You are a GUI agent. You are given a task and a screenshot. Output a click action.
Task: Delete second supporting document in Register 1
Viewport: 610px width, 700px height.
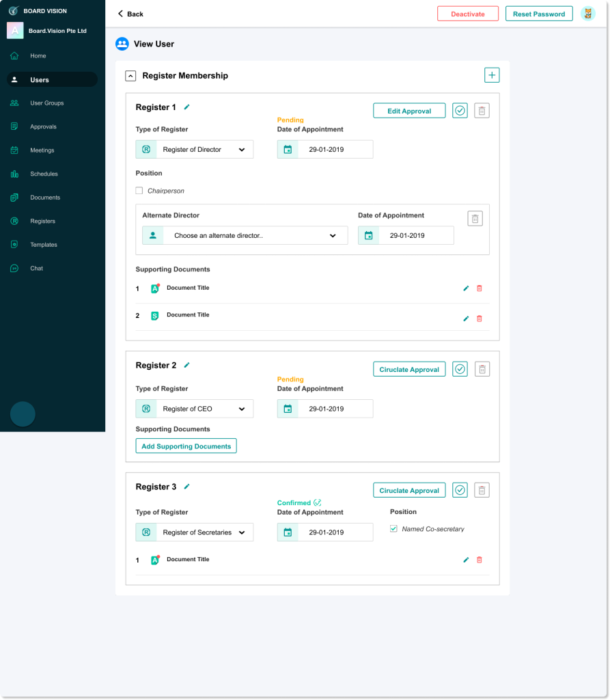(x=479, y=319)
